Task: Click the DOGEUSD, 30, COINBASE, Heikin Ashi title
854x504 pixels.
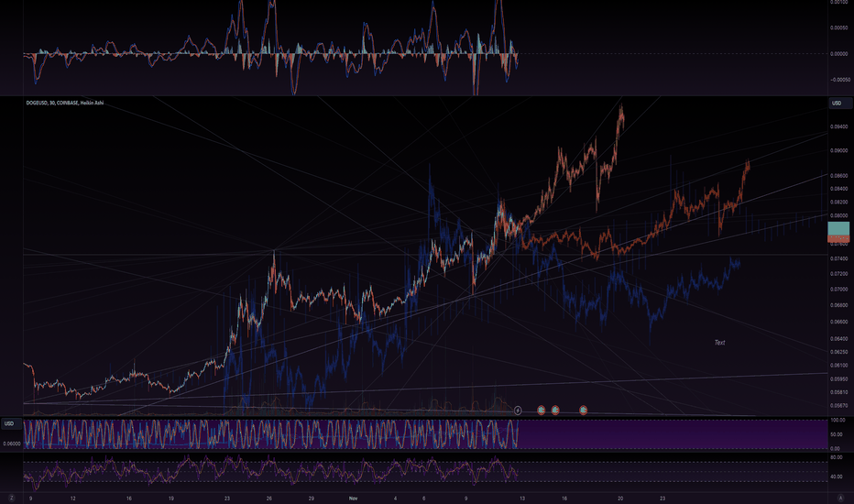Action: tap(65, 103)
